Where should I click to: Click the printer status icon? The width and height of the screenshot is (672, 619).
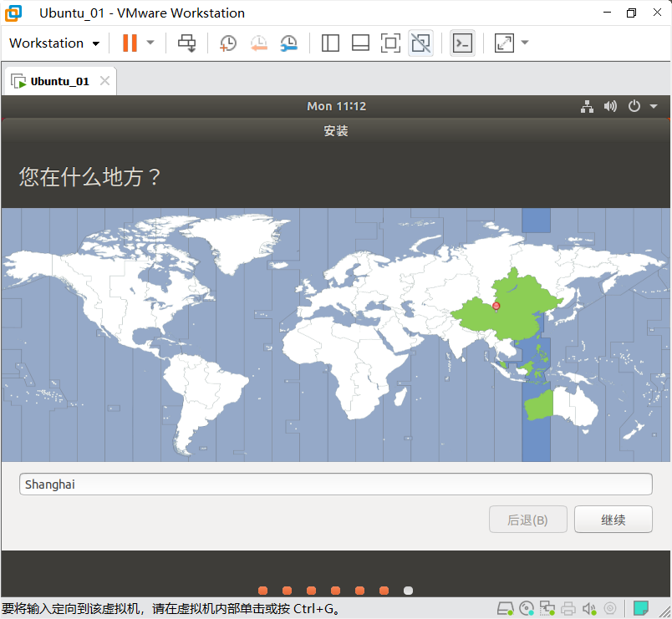pos(568,608)
